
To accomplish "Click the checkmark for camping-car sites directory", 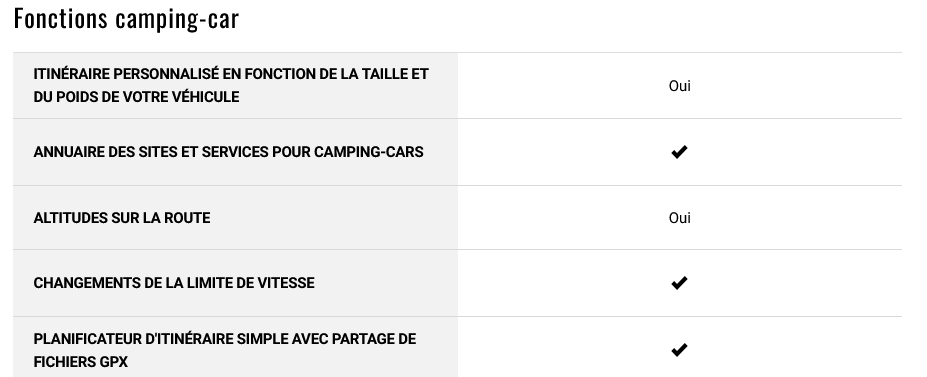I will (x=679, y=152).
